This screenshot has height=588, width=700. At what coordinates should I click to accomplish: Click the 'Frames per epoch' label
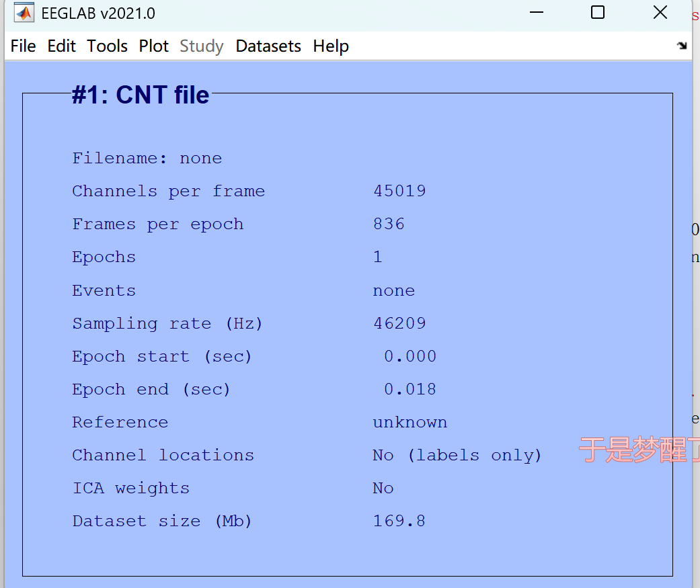pyautogui.click(x=158, y=224)
